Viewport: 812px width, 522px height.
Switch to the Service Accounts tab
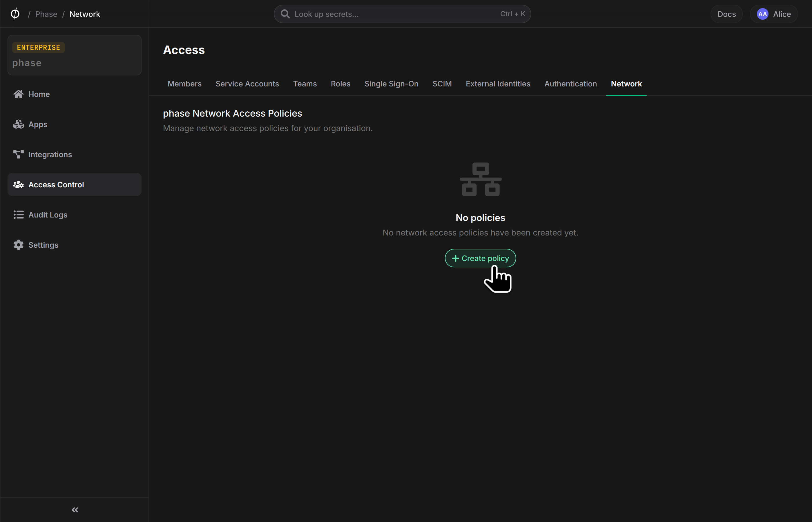pos(247,84)
